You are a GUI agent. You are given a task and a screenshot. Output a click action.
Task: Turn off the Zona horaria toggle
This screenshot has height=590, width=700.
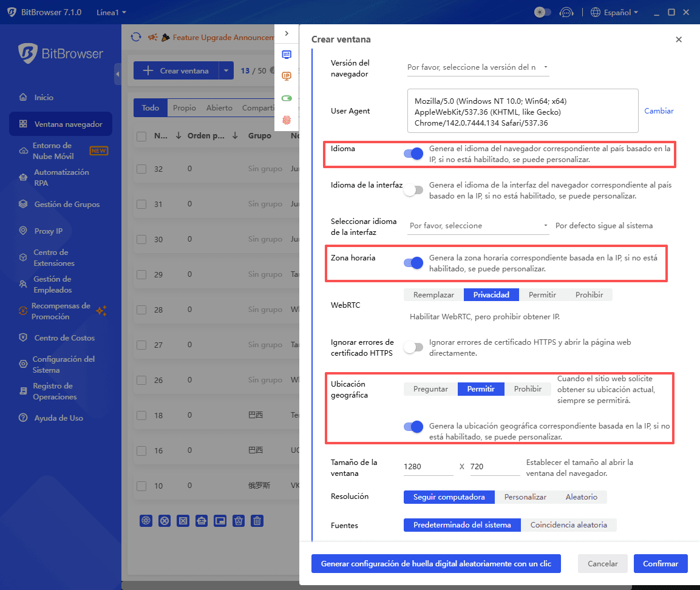coord(413,263)
